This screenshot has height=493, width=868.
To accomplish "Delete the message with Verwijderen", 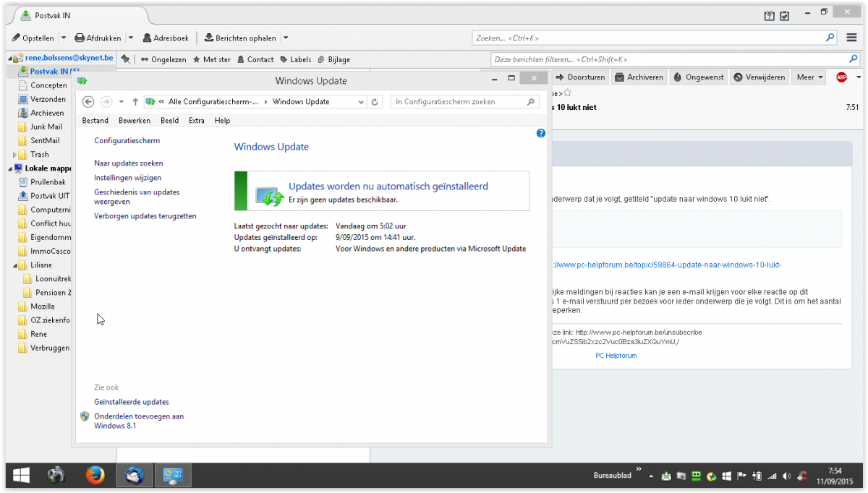I will (x=759, y=77).
